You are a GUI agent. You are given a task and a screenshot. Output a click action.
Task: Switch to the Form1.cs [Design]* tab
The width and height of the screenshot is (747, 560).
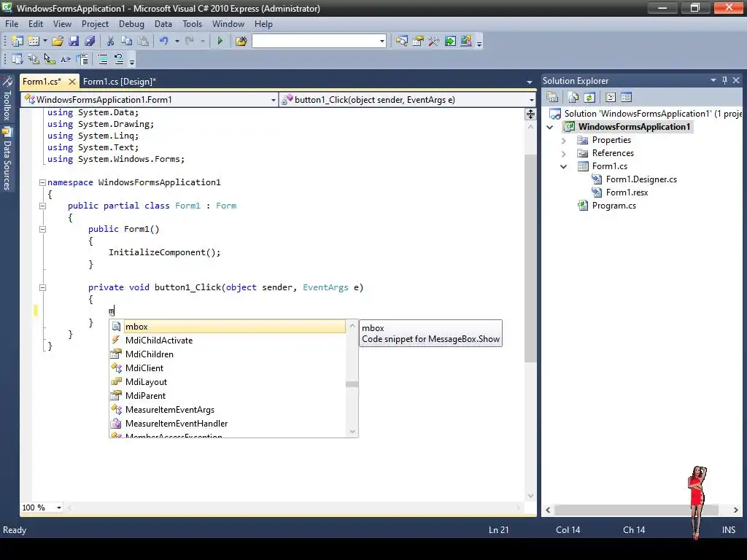[120, 82]
